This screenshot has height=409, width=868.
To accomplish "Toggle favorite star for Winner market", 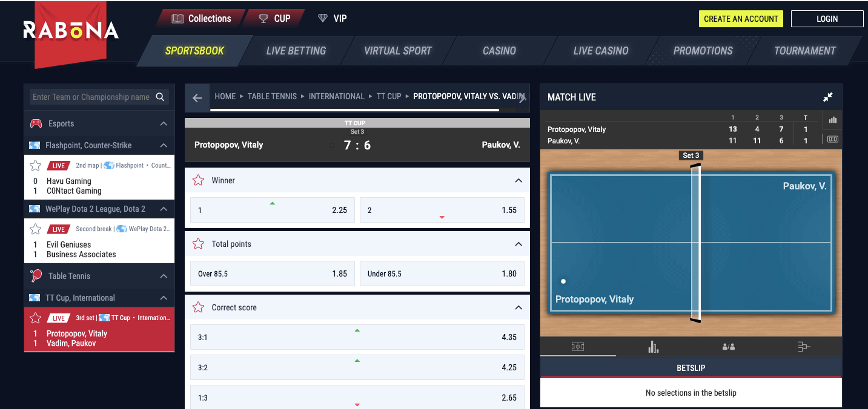I will [198, 180].
